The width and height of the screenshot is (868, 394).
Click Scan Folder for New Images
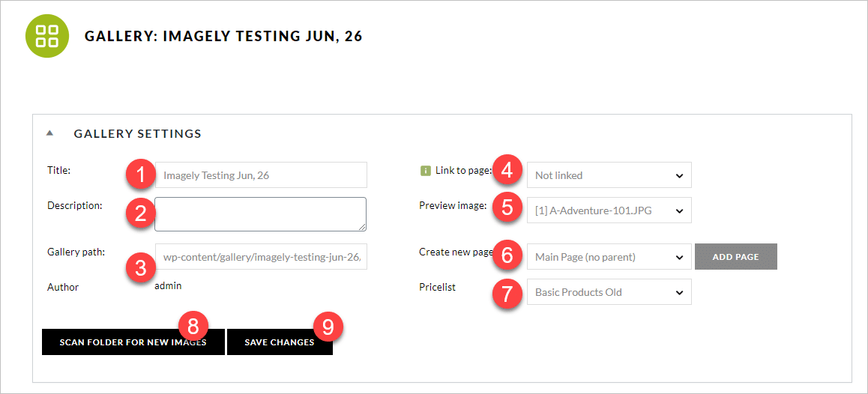[x=133, y=342]
